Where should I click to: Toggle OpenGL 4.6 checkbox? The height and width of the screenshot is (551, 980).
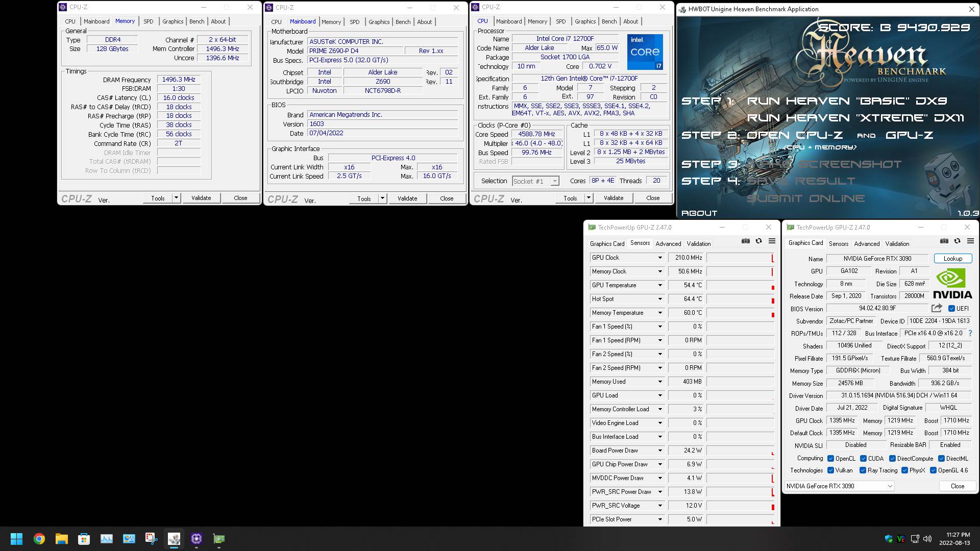pyautogui.click(x=934, y=470)
